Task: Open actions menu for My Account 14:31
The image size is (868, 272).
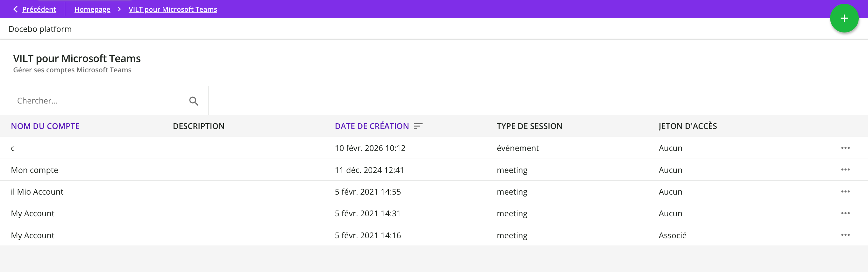Action: tap(845, 213)
